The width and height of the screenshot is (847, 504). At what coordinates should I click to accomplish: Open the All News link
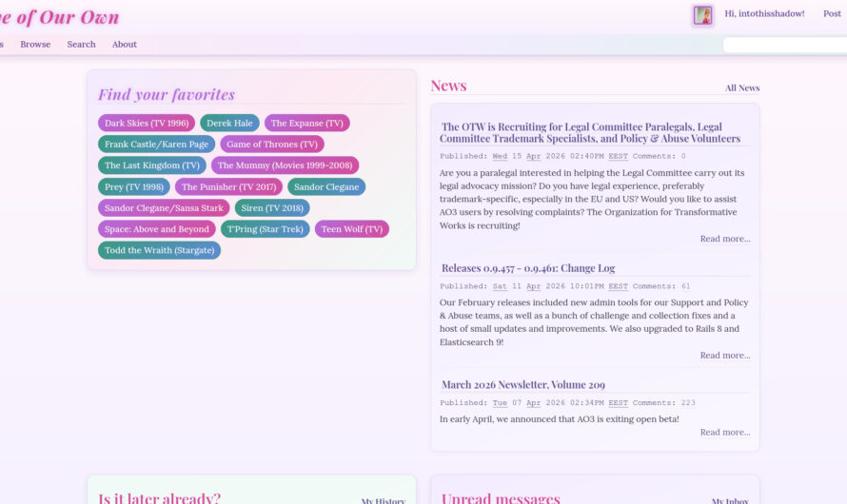[x=742, y=87]
